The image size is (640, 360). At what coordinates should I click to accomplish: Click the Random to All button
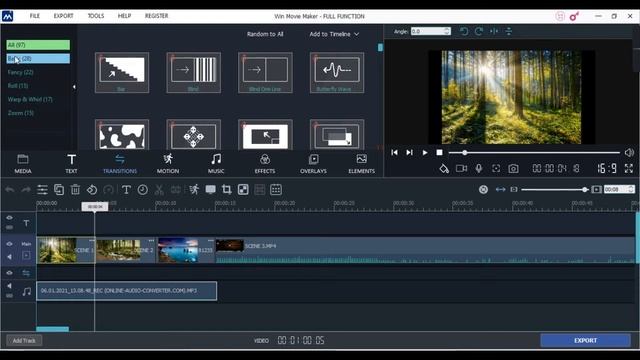[x=265, y=34]
